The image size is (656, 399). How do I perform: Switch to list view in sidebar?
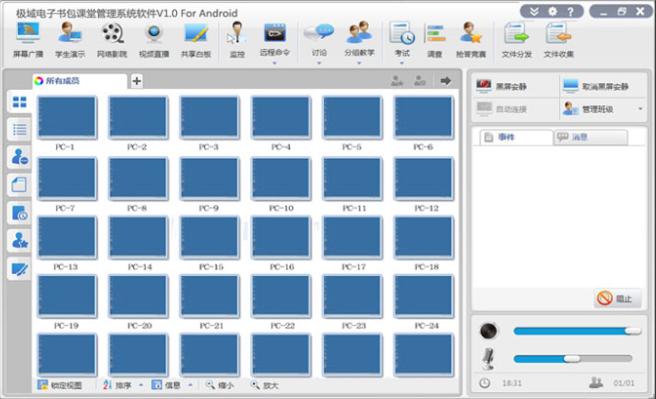[x=19, y=130]
